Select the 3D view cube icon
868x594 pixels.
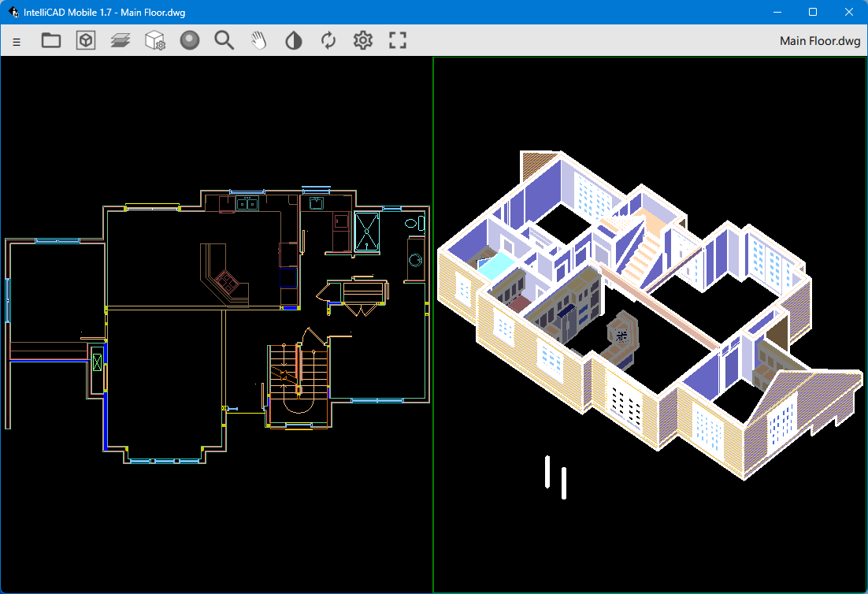[86, 41]
